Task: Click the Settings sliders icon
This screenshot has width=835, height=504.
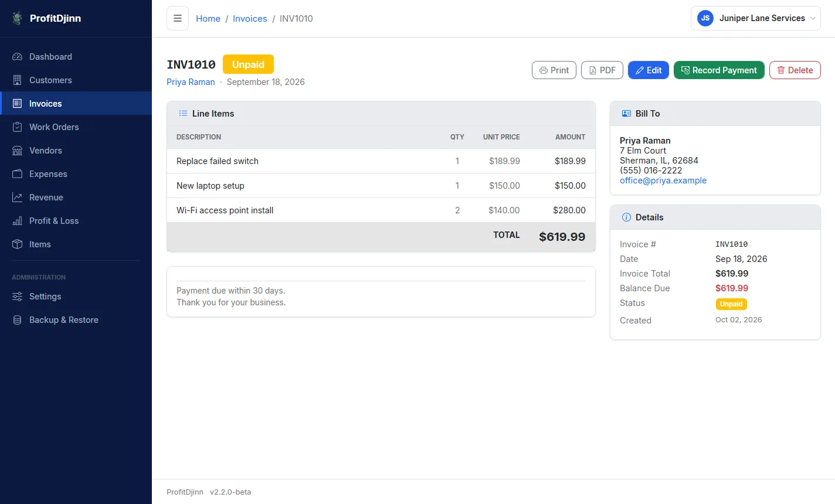Action: (18, 297)
